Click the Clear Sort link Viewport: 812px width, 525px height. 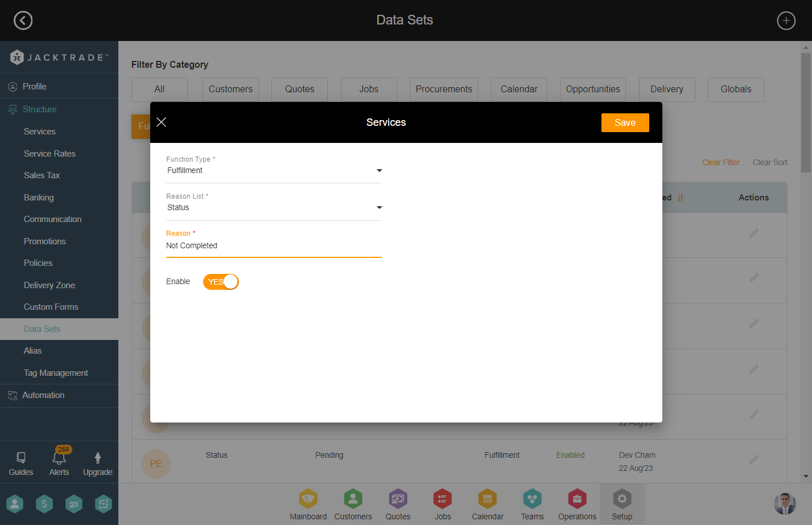770,162
